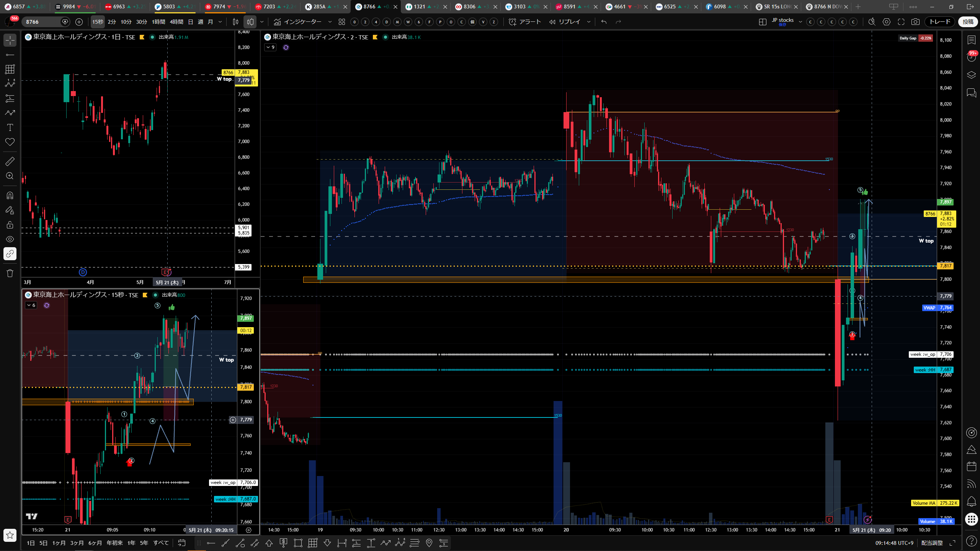Screen dimensions: 980x551
Task: Expand the 9 indicators legend on main chart
Action: click(270, 47)
